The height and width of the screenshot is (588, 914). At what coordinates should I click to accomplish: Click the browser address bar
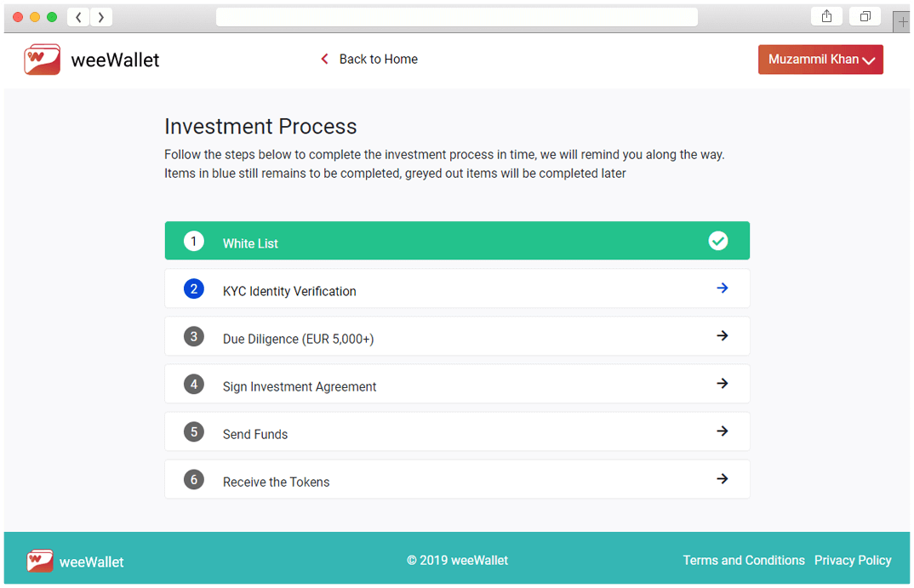tap(456, 17)
